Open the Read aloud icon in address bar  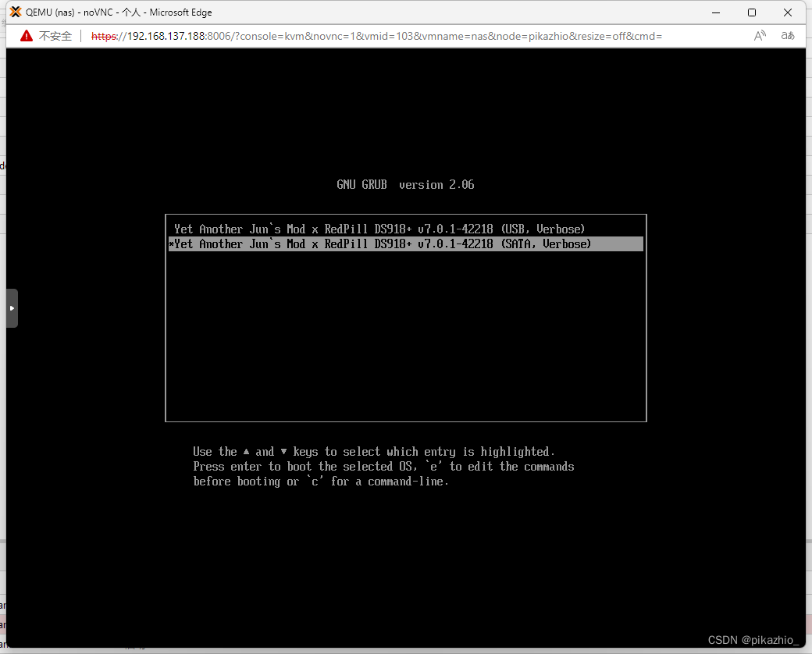pos(760,36)
